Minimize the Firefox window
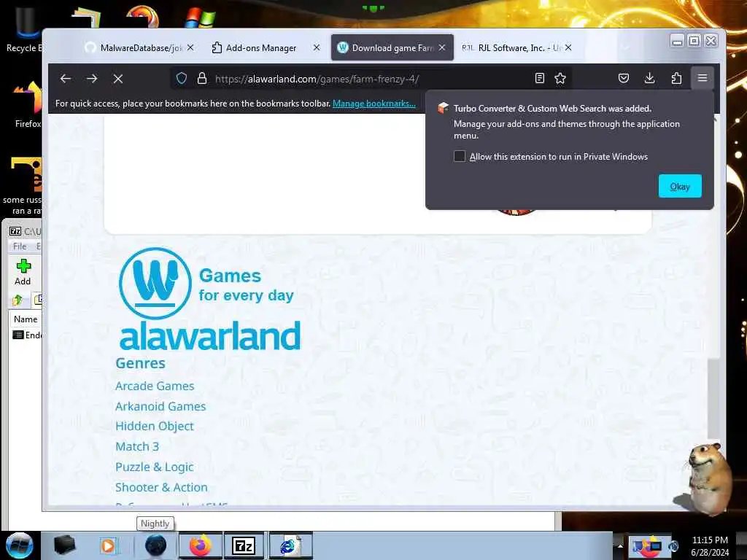 coord(677,42)
